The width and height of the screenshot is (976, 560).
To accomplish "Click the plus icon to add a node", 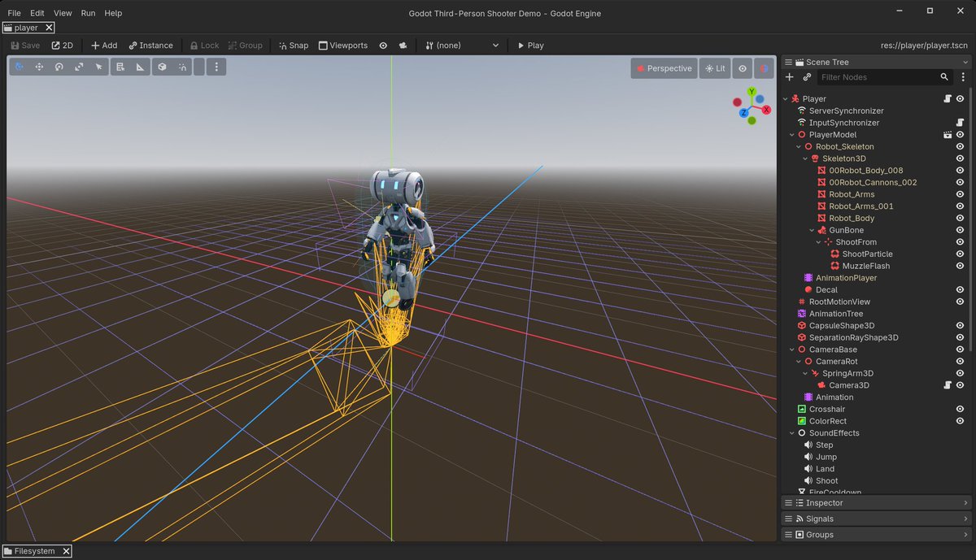I will [789, 77].
